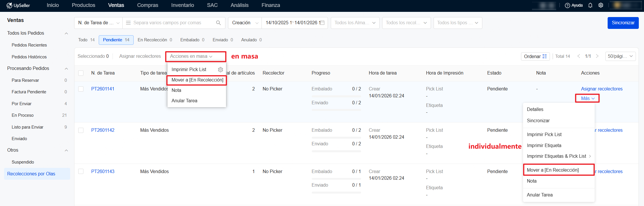This screenshot has height=206, width=644.
Task: Open Pick List print settings gear
Action: [x=221, y=70]
